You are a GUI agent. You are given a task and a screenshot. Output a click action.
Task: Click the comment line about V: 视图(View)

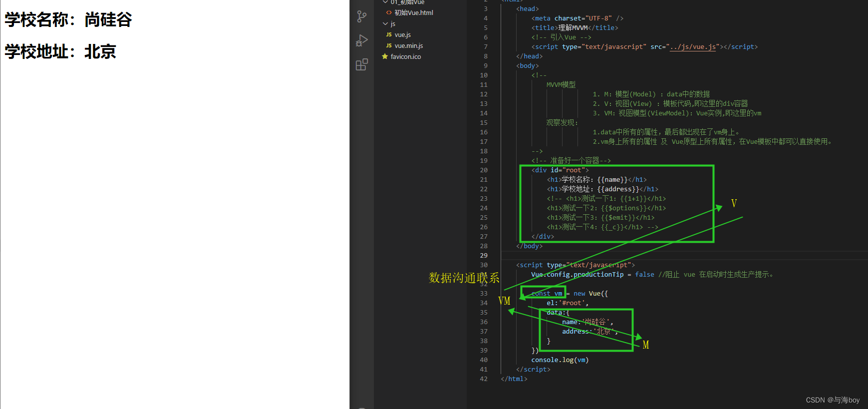coord(670,103)
